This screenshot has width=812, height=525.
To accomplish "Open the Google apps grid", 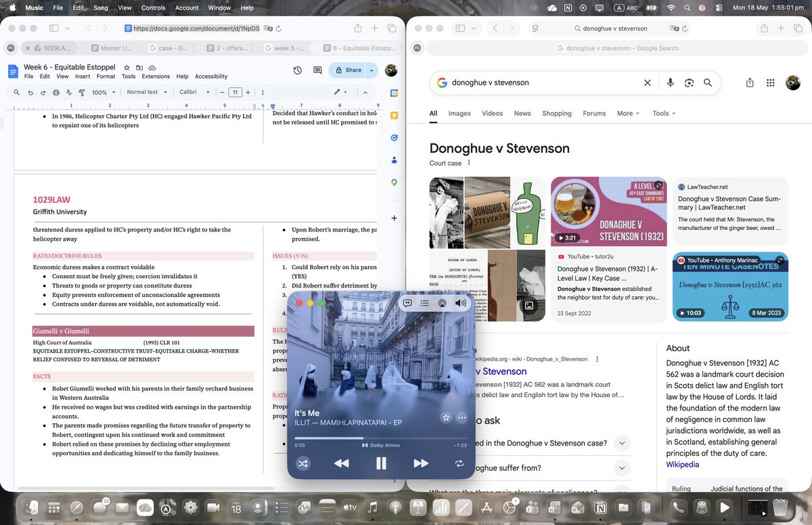I will (x=770, y=83).
